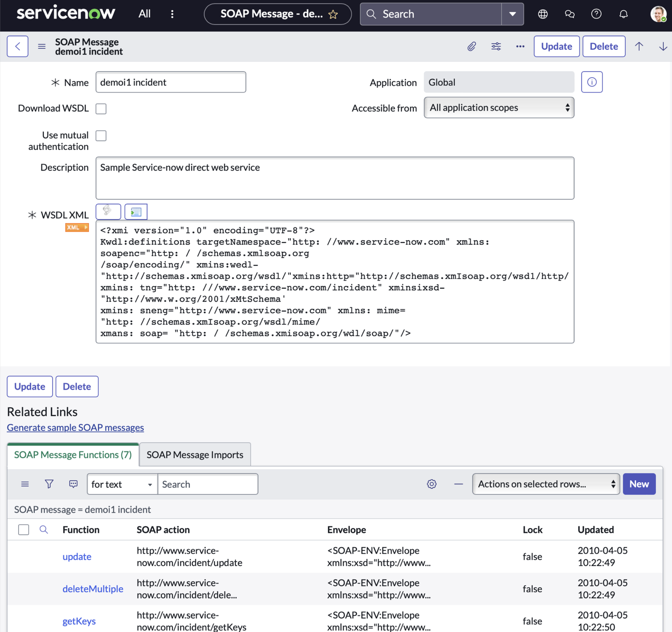Sort by the SOAP action column header
This screenshot has height=632, width=672.
point(163,530)
